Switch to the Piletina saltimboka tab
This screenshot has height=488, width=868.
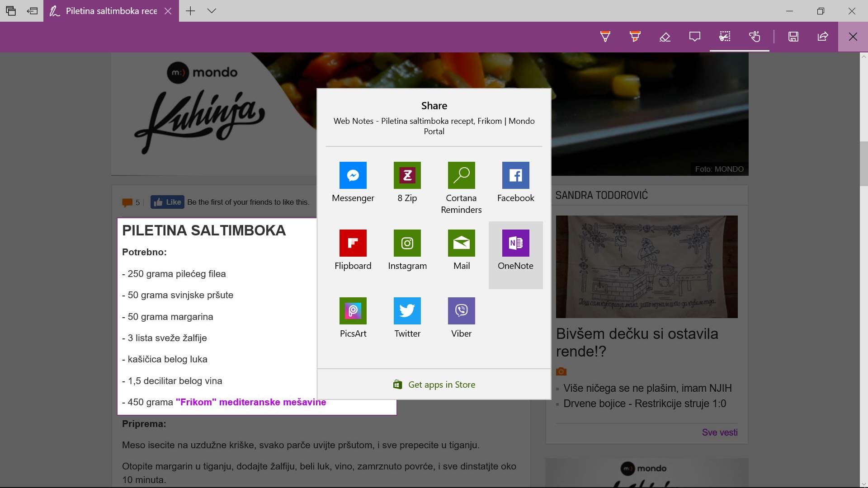coord(108,11)
